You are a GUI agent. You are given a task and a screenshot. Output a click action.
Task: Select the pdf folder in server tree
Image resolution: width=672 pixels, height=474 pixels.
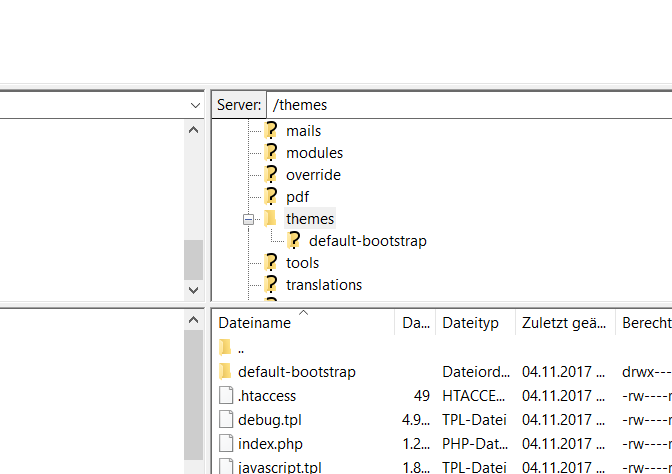click(x=297, y=197)
